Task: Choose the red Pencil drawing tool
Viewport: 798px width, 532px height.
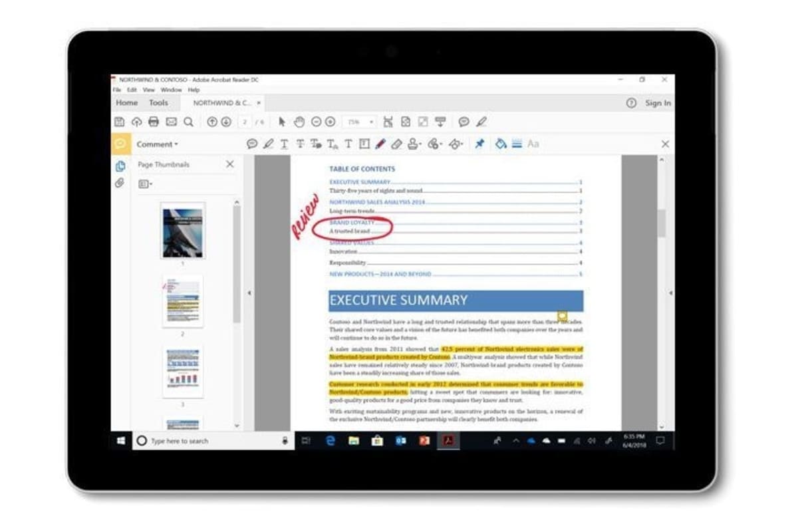Action: pos(380,144)
